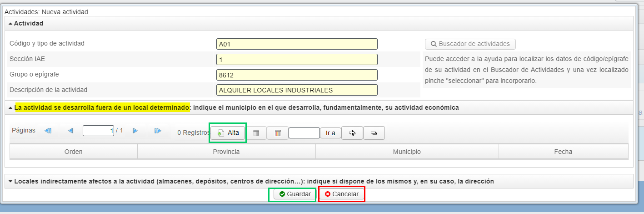Focus the Descripción de la actividad field
This screenshot has width=644, height=214.
(297, 90)
